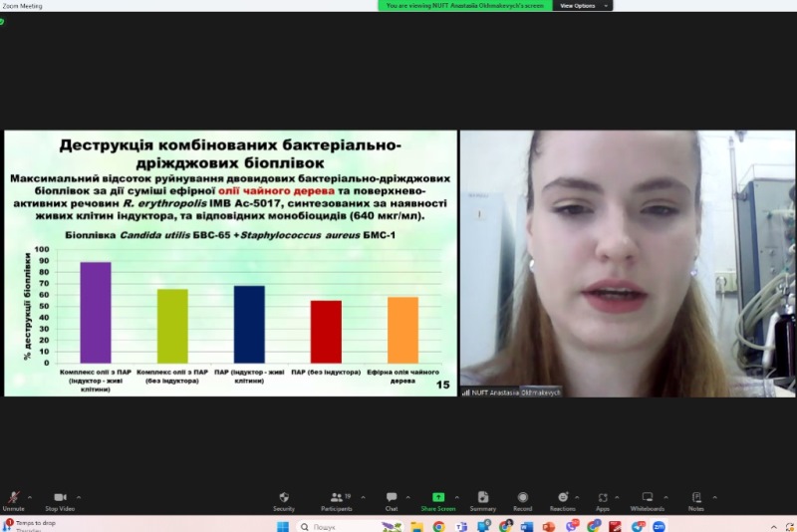Click the speaker video of Anastasiia
The image size is (797, 532).
tap(628, 263)
